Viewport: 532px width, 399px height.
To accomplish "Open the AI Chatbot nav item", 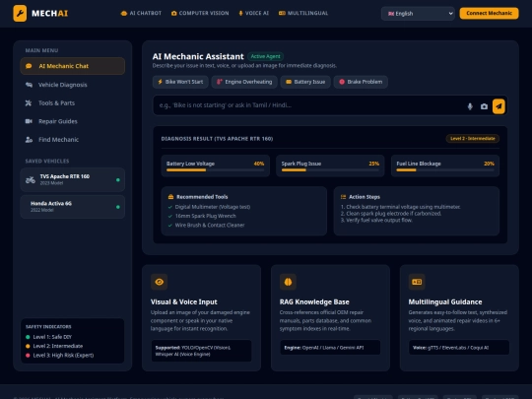I will (141, 13).
